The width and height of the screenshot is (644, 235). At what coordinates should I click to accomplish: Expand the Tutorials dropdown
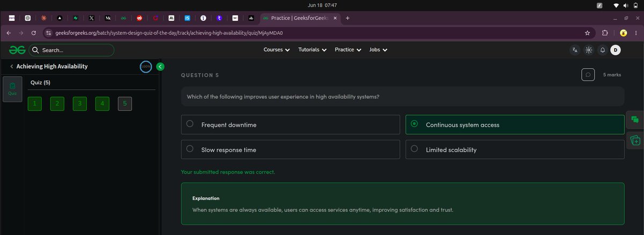coord(312,50)
